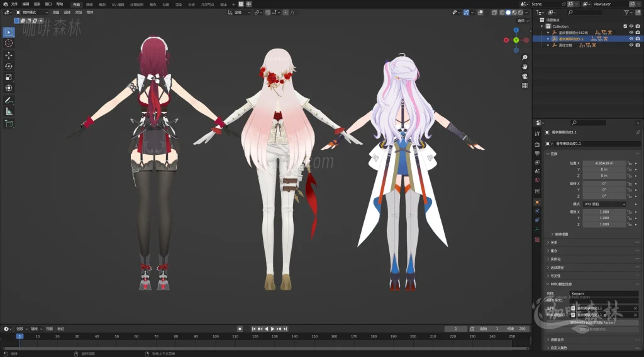Edit the Location X value field

click(604, 163)
